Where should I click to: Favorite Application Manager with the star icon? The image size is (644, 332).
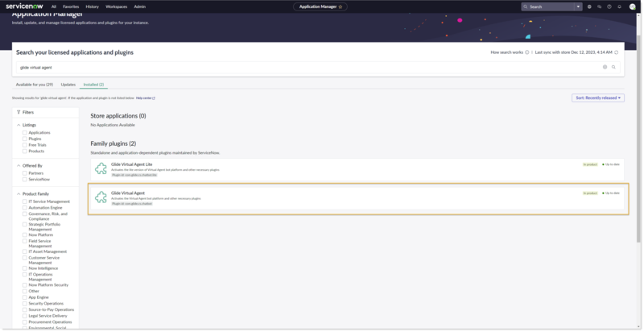point(341,6)
